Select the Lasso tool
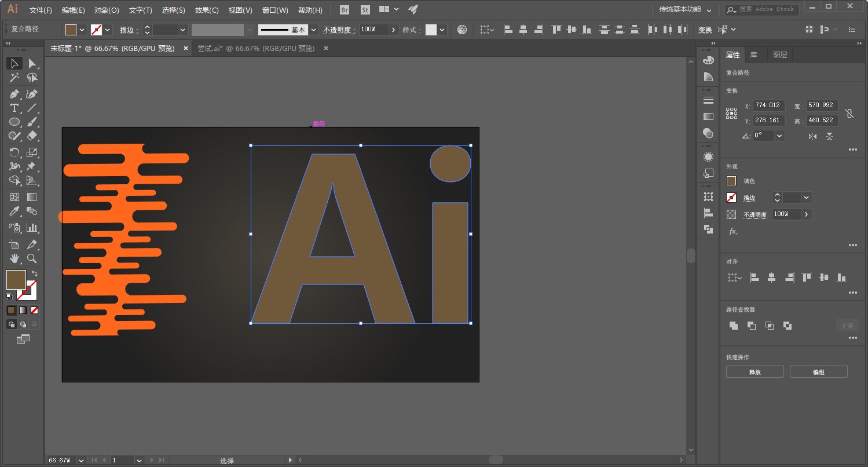This screenshot has width=868, height=467. coord(32,78)
